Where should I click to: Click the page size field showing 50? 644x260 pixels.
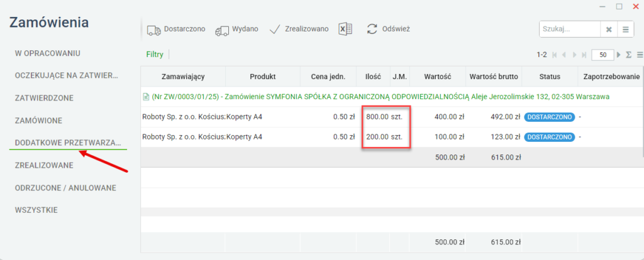(x=603, y=55)
